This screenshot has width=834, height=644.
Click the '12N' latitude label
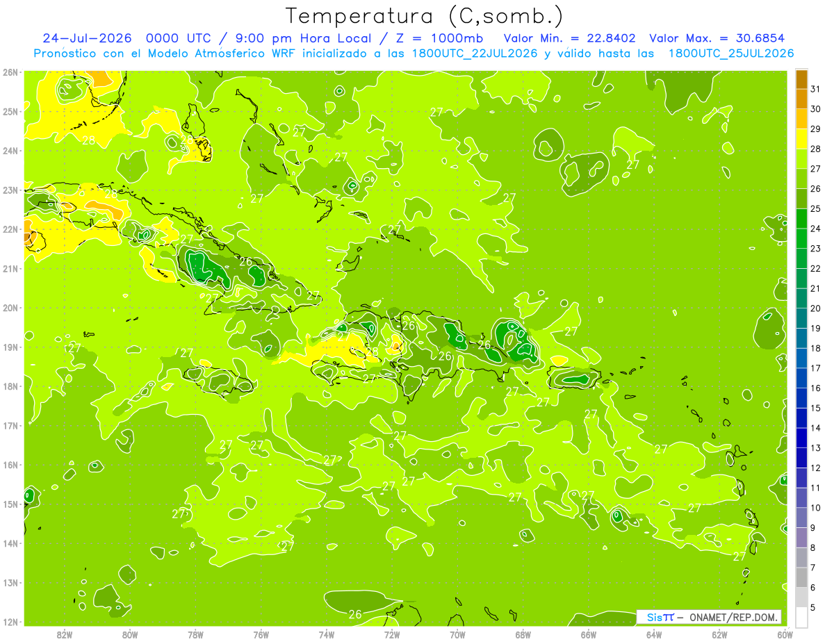click(10, 622)
